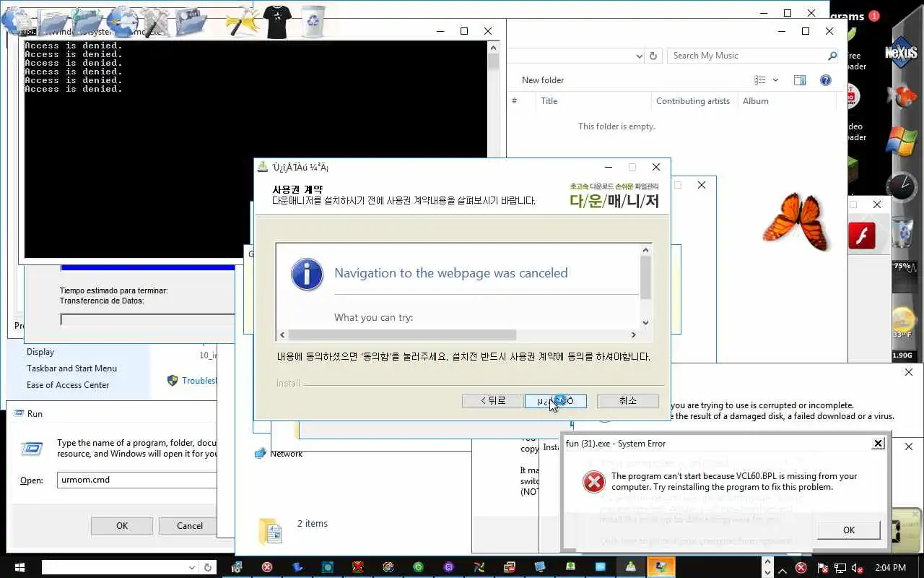Sort by Album column header
This screenshot has width=924, height=578.
pyautogui.click(x=756, y=101)
